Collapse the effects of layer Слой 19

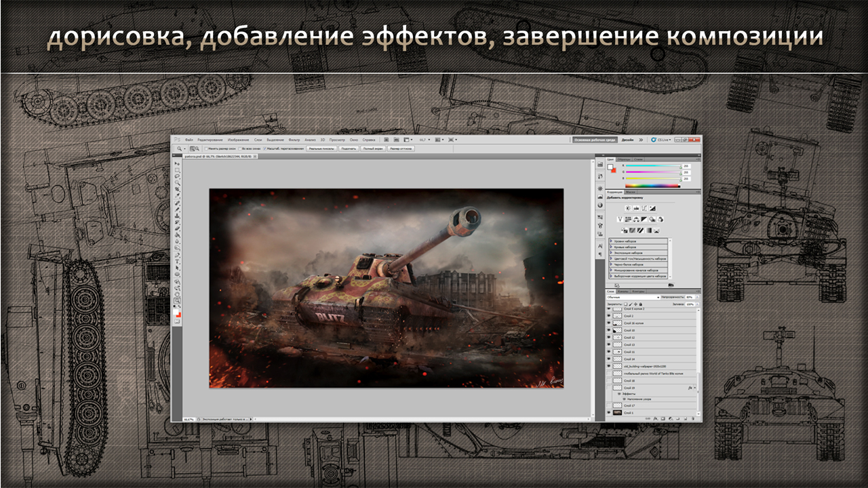(695, 388)
